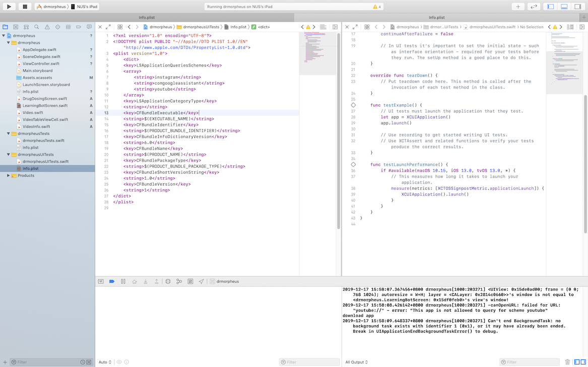The image size is (588, 367).
Task: Deactivate breakpoints with the blue toggle
Action: point(112,281)
